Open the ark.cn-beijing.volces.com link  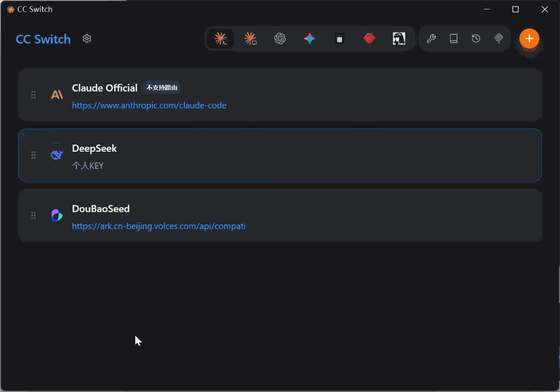coord(158,226)
